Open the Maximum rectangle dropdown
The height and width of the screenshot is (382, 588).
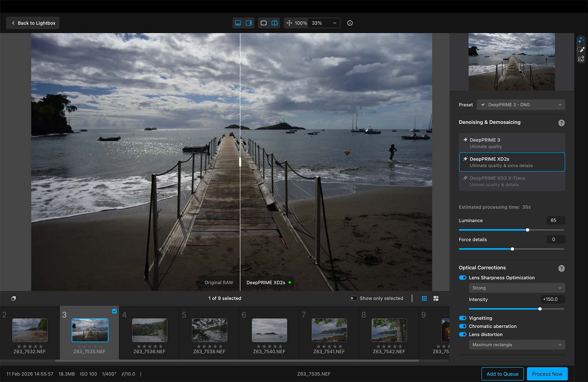(x=517, y=345)
